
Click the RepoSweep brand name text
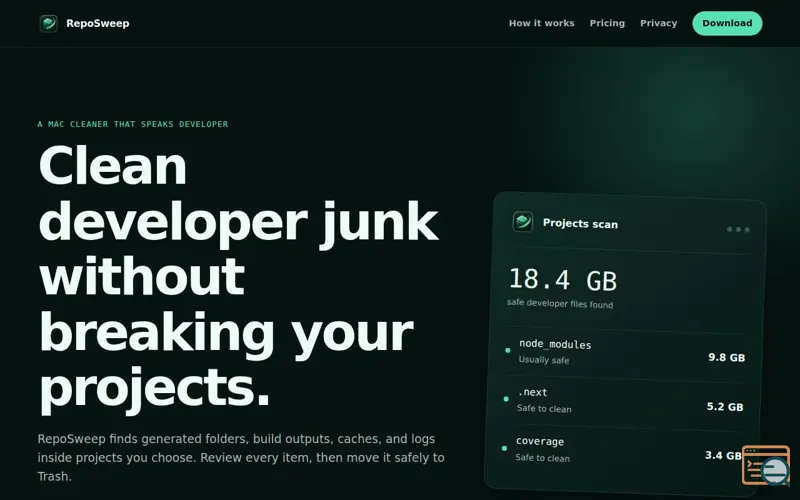click(x=97, y=23)
